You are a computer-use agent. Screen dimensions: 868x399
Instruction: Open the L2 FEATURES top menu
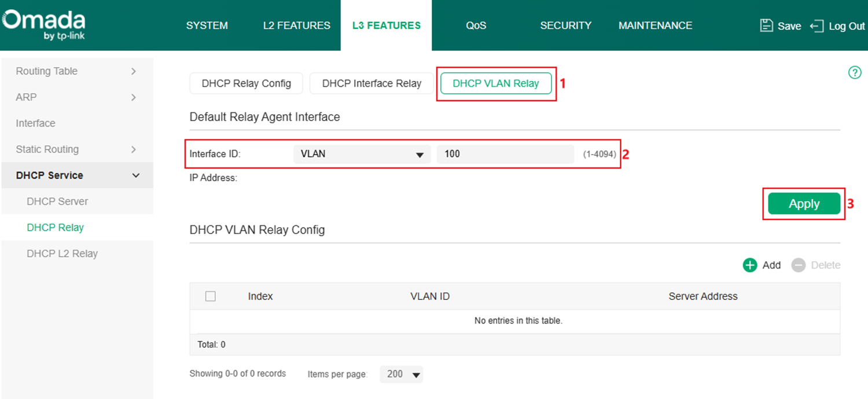pos(297,25)
